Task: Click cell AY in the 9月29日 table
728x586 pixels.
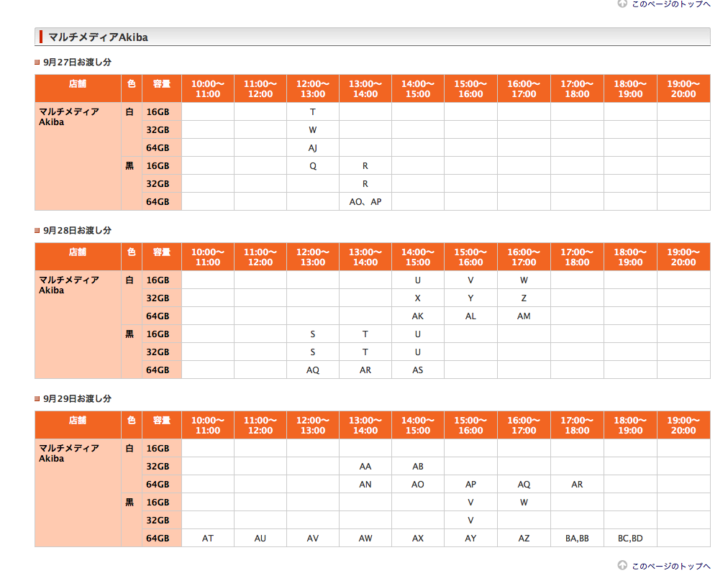Action: pyautogui.click(x=470, y=539)
